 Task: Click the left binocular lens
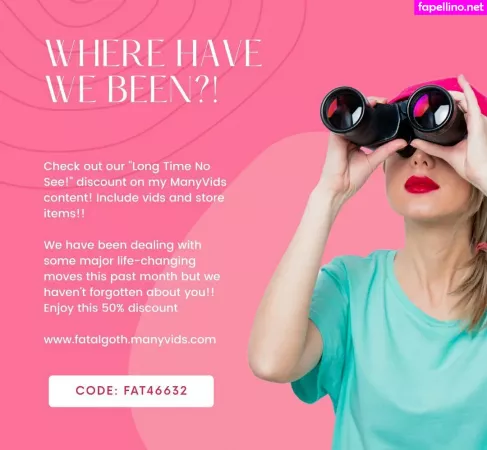[x=342, y=110]
